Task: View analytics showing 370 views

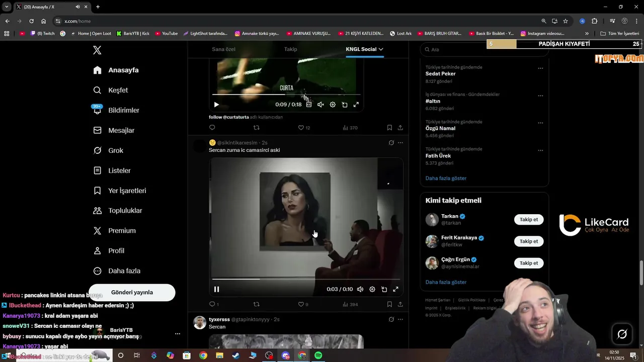Action: coord(350,128)
